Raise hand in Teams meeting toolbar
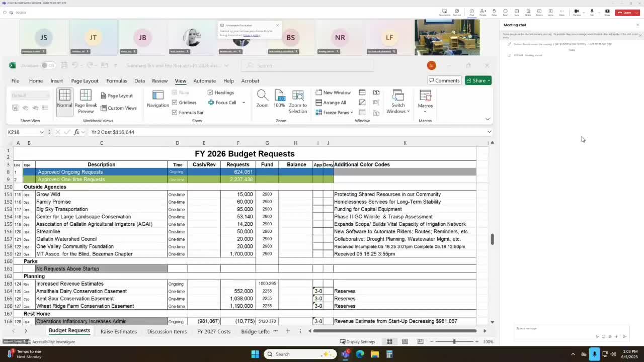 pyautogui.click(x=494, y=12)
